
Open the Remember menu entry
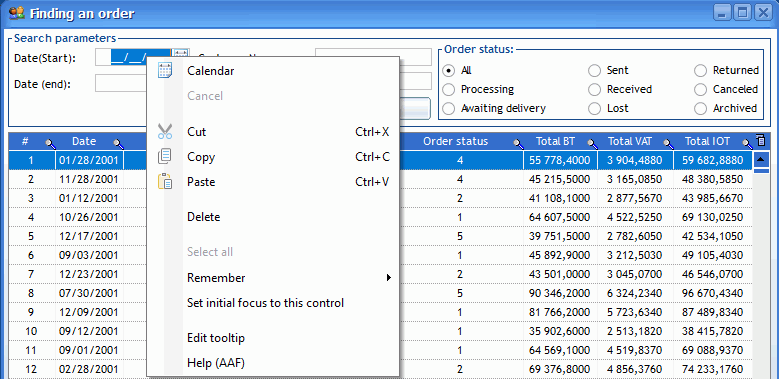click(273, 278)
